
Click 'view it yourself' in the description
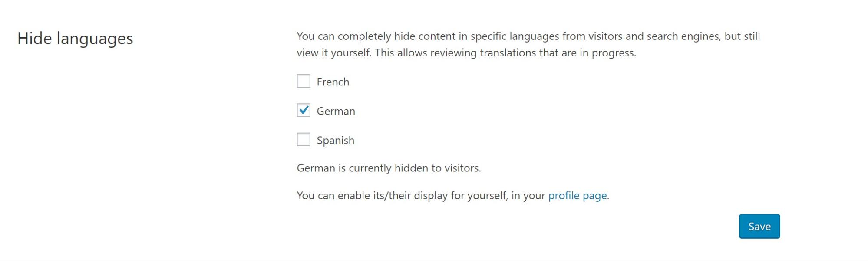point(333,53)
